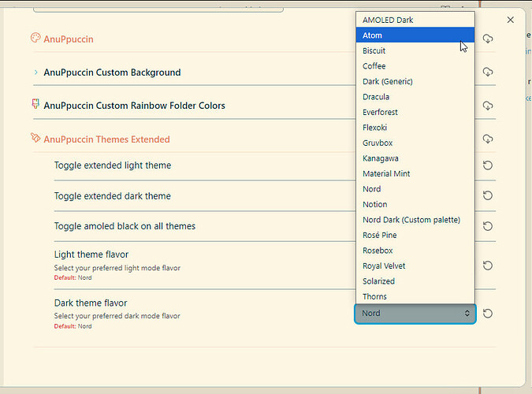Image resolution: width=532 pixels, height=394 pixels.
Task: Select AMOLED Dark from flavor list
Action: pos(415,20)
